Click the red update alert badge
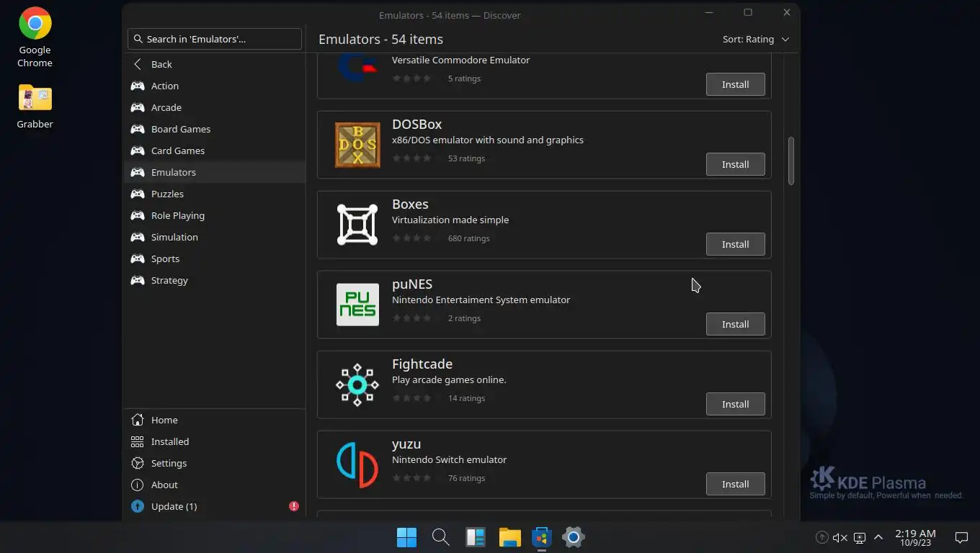 [294, 506]
